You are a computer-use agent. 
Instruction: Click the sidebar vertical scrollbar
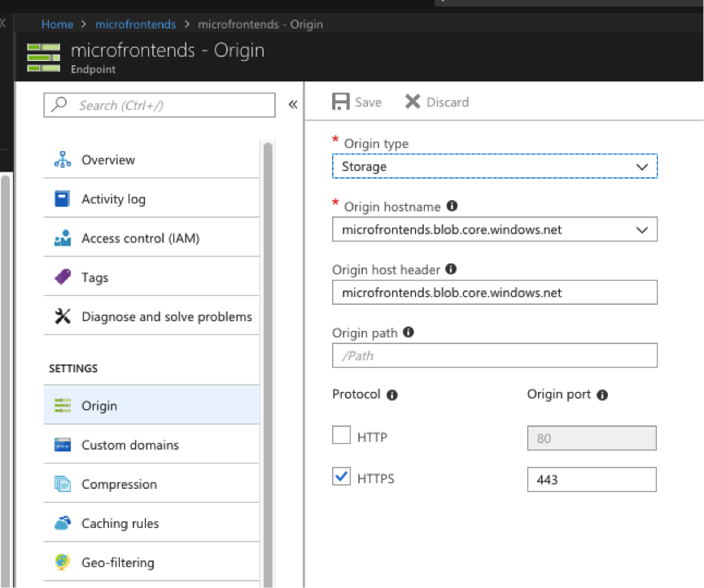click(268, 364)
